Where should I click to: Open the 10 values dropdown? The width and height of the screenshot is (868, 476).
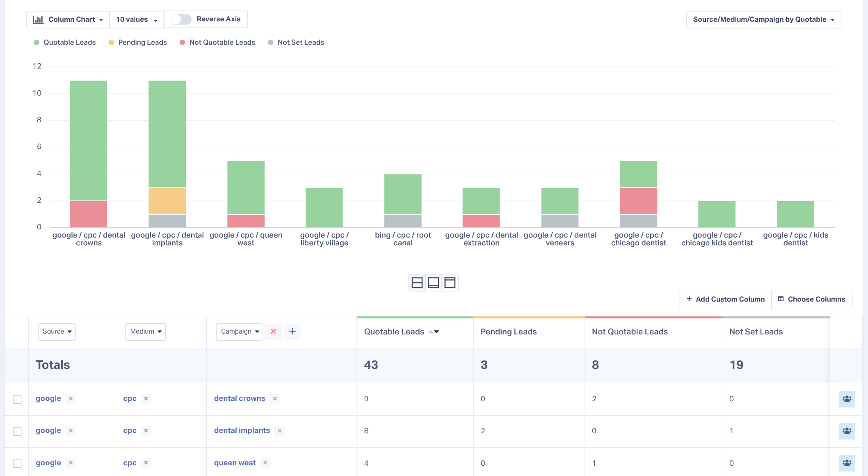pos(137,19)
